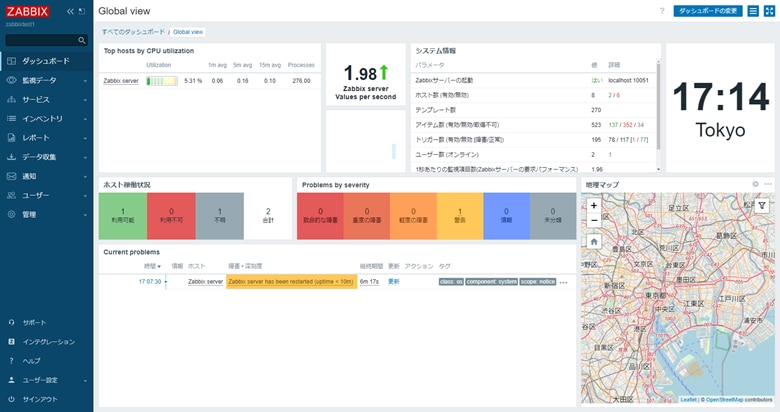
Task: Open the データ収集 menu
Action: click(46, 157)
